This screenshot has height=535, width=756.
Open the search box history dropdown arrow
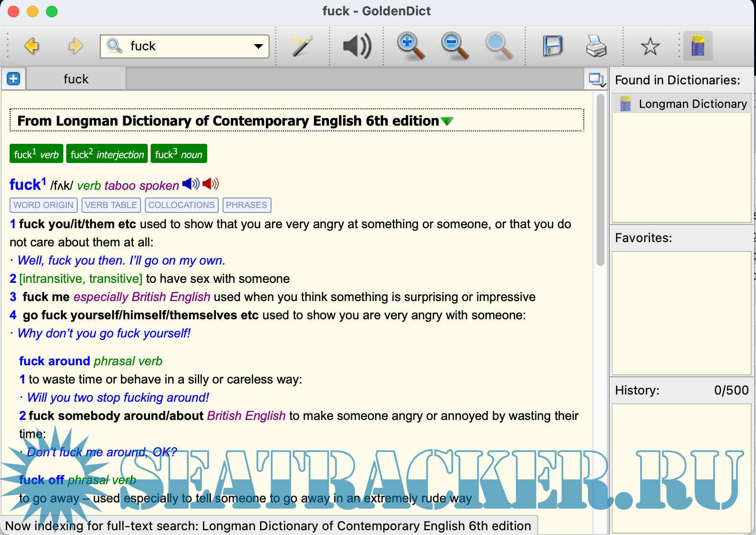259,47
